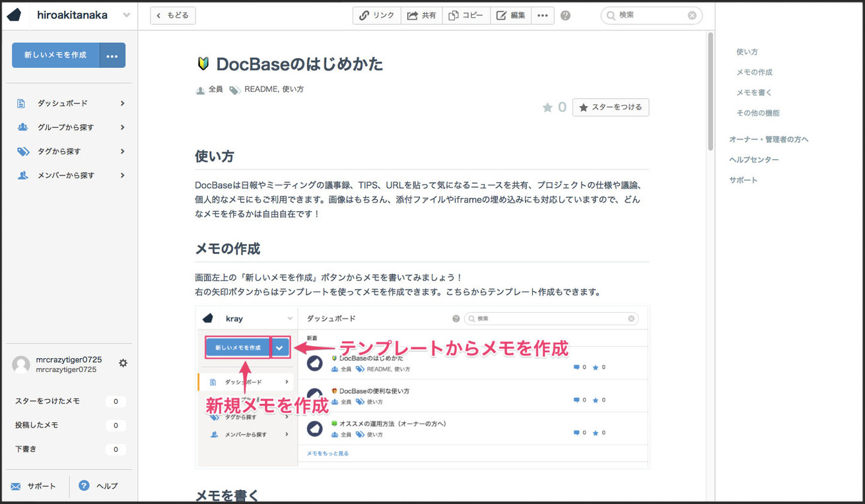
Task: Expand the ダッシュボード chevron arrow
Action: click(123, 104)
